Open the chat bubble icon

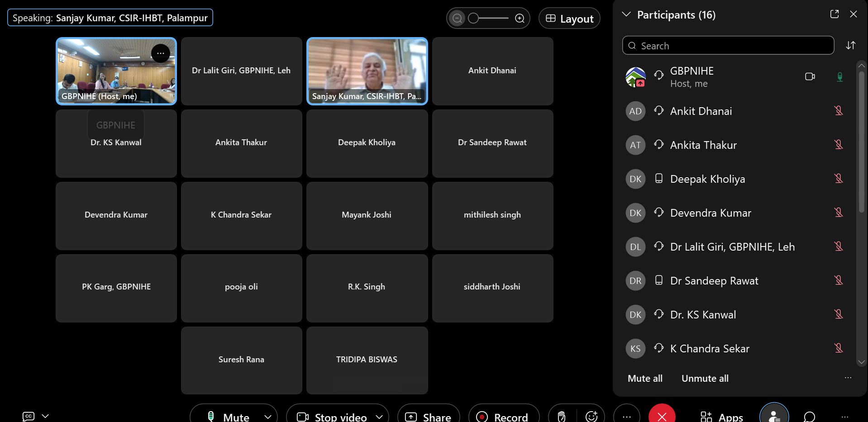[809, 416]
